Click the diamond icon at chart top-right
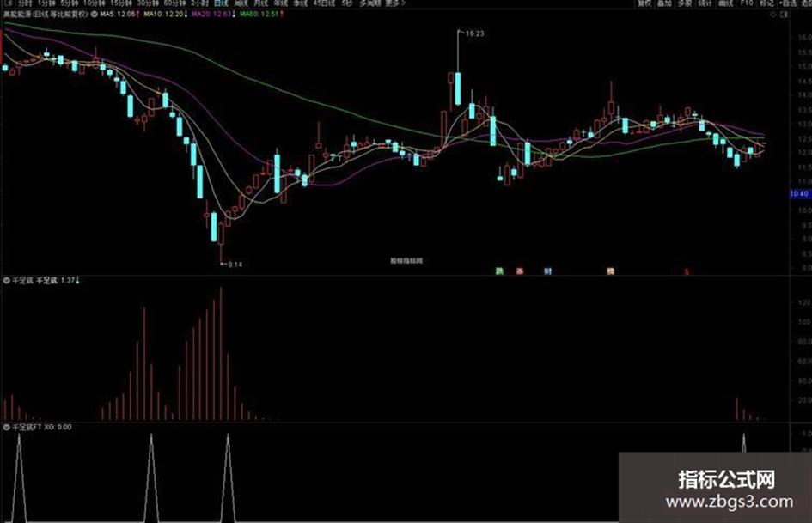812x523 pixels. click(x=773, y=15)
